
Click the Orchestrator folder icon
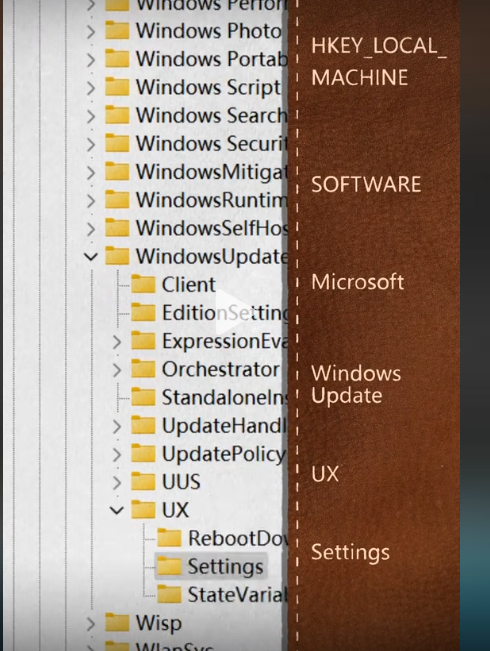pyautogui.click(x=143, y=369)
